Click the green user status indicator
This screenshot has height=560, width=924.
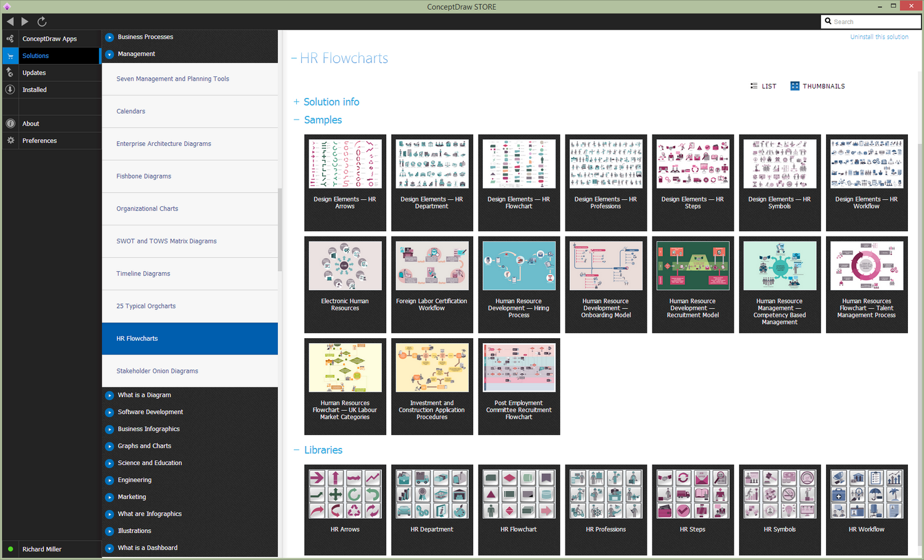10,549
